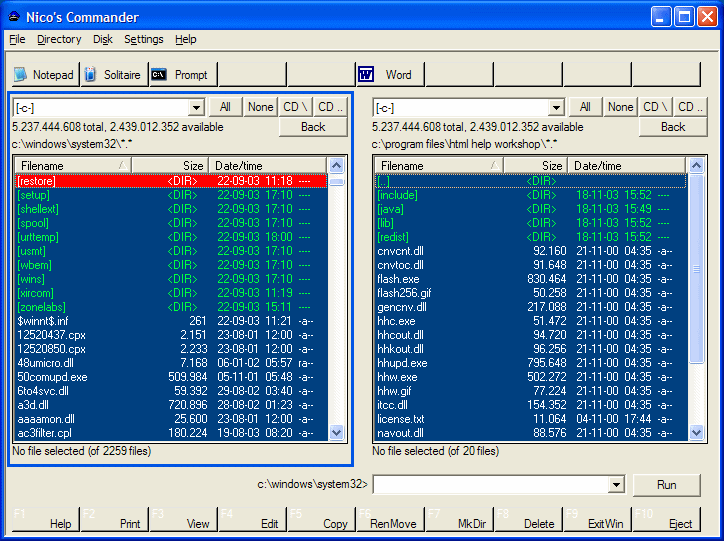Select the [wbem] directory row
This screenshot has height=541, width=724.
tap(171, 264)
